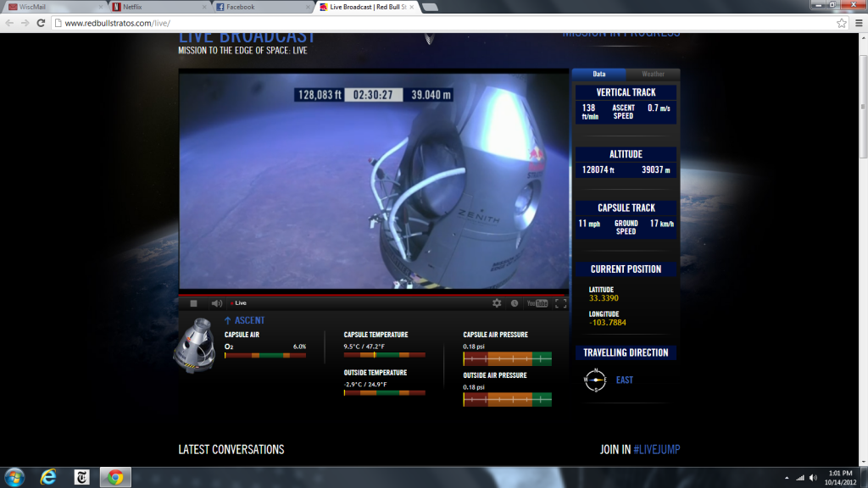Click the O2 capsule air gauge bar

[x=265, y=355]
